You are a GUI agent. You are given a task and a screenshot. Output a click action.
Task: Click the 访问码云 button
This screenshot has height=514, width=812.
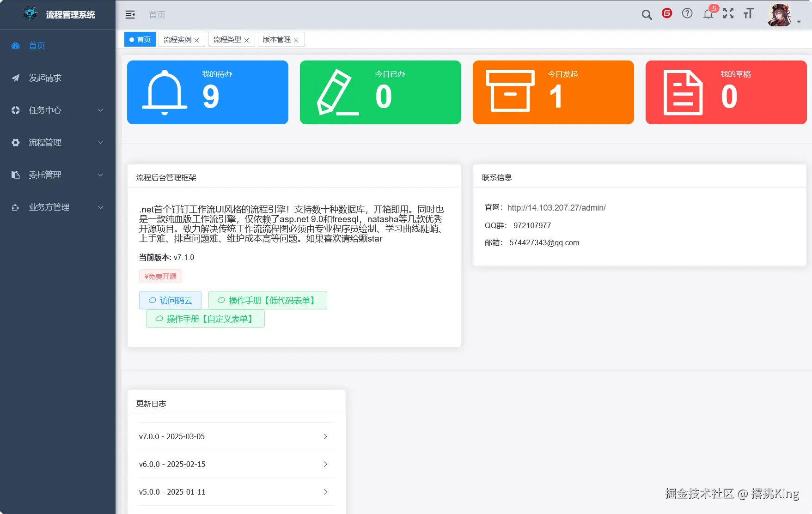pos(170,300)
